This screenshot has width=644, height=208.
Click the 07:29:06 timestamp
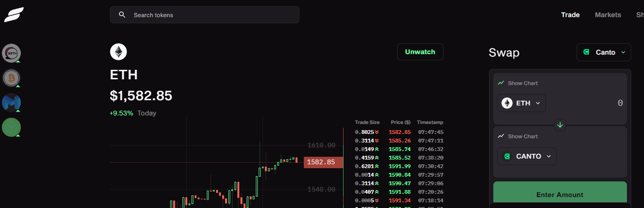[431, 183]
